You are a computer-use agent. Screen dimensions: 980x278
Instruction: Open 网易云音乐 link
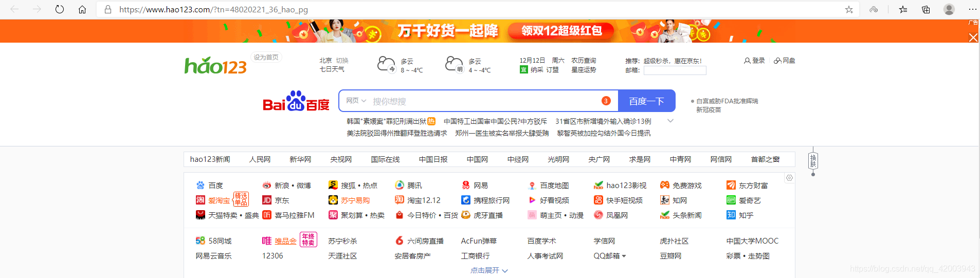point(213,256)
